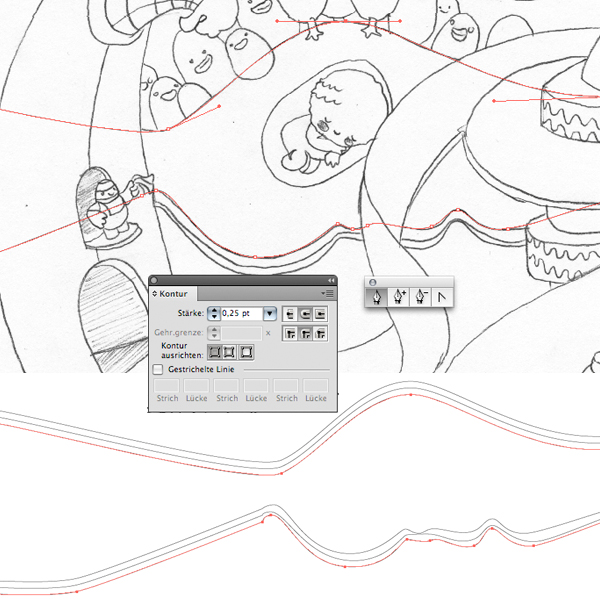This screenshot has width=600, height=600.
Task: Align stroke to outside of path
Action: click(246, 352)
